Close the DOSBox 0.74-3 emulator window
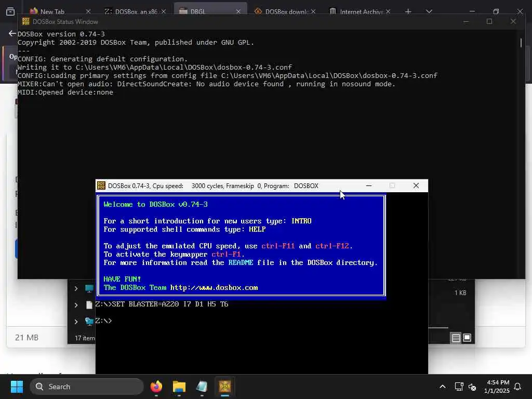Viewport: 532px width, 399px height. tap(416, 185)
